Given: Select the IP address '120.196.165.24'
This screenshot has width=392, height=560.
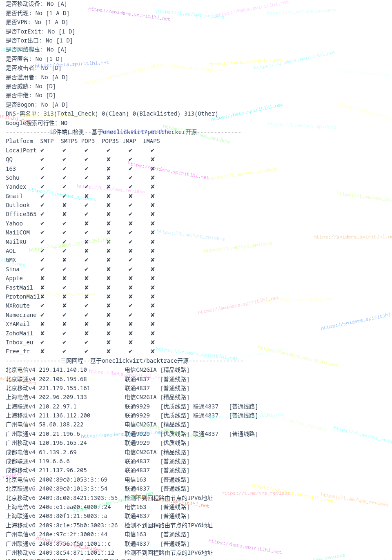Looking at the screenshot, I should 63,443.
